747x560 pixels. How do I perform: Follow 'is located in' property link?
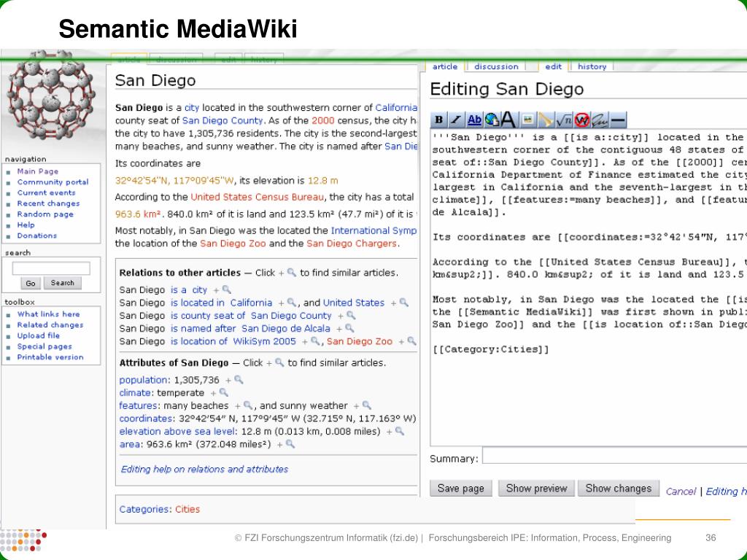[x=197, y=303]
